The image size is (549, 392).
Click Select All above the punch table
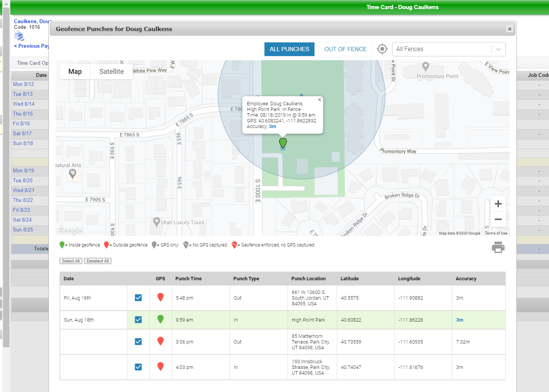pyautogui.click(x=70, y=261)
